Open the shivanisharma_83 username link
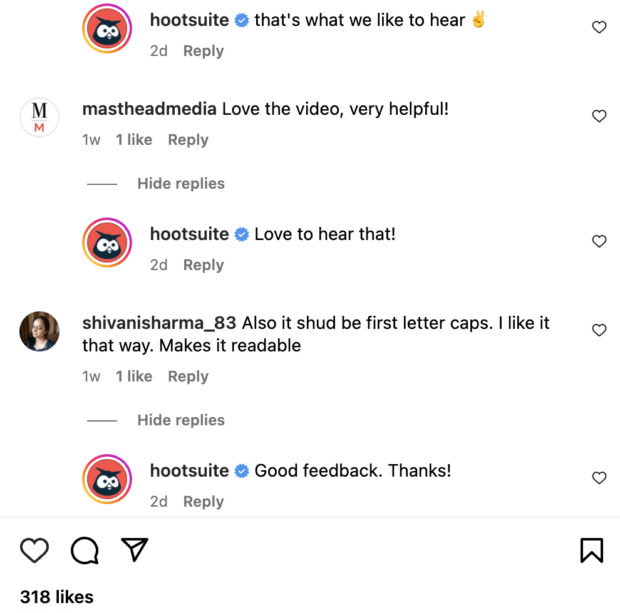 pyautogui.click(x=159, y=323)
